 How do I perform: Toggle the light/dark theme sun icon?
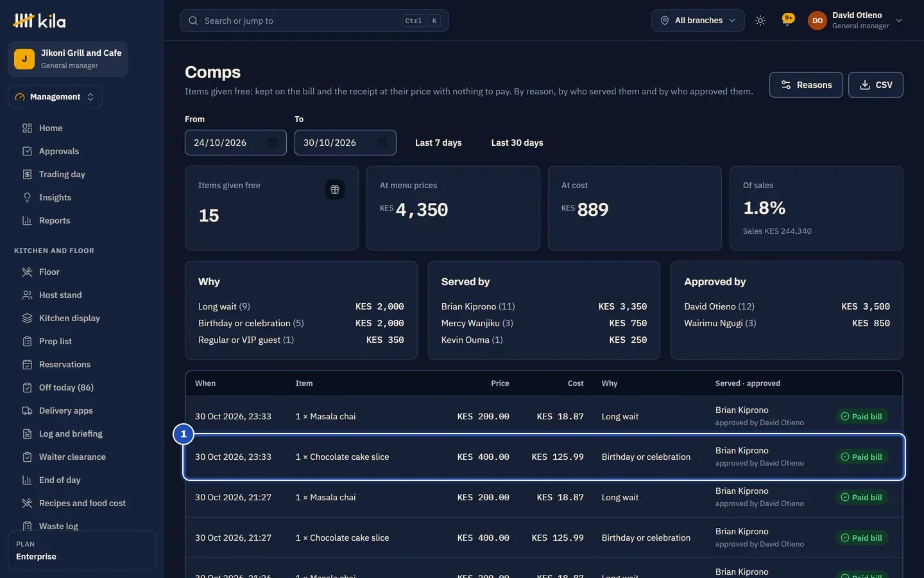760,21
